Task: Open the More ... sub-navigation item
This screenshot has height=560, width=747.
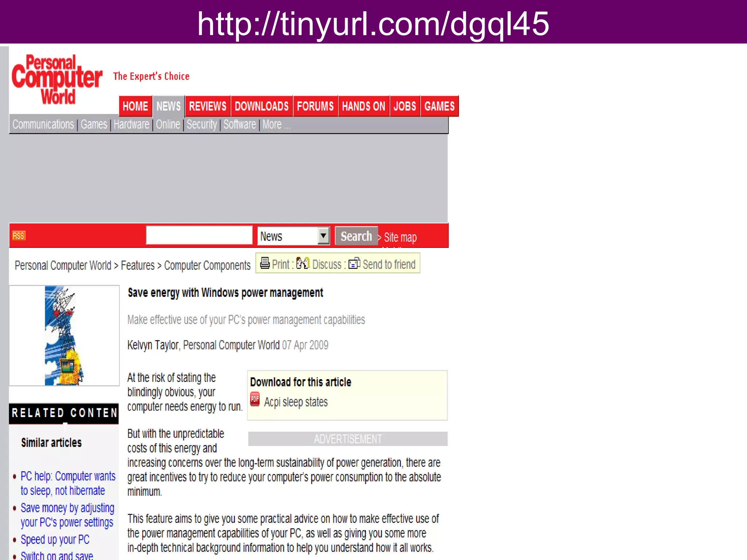Action: coord(276,124)
